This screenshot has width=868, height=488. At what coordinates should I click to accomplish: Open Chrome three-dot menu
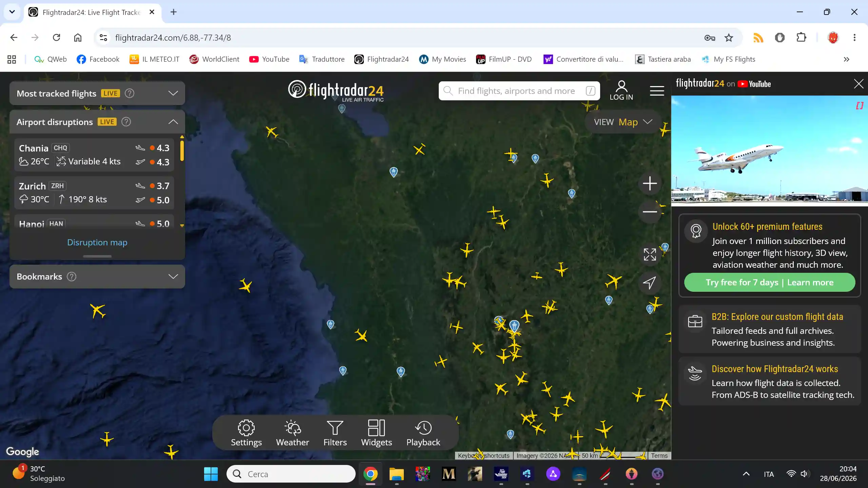854,38
